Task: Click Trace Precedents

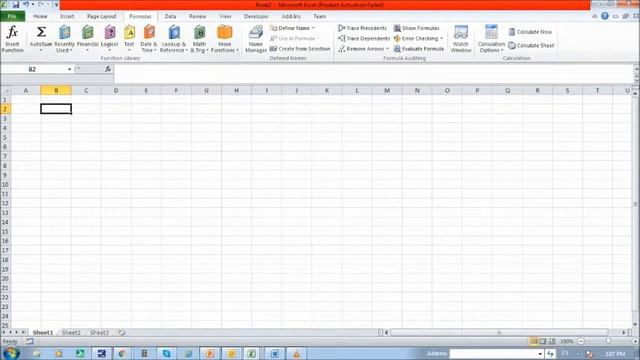Action: pos(362,28)
